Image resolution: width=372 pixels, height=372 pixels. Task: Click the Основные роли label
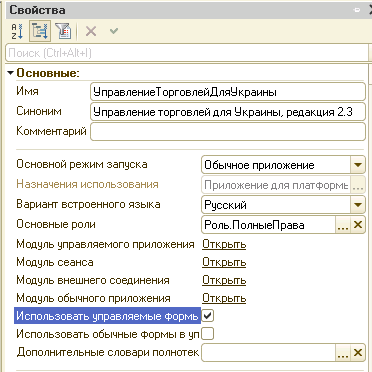click(x=56, y=224)
